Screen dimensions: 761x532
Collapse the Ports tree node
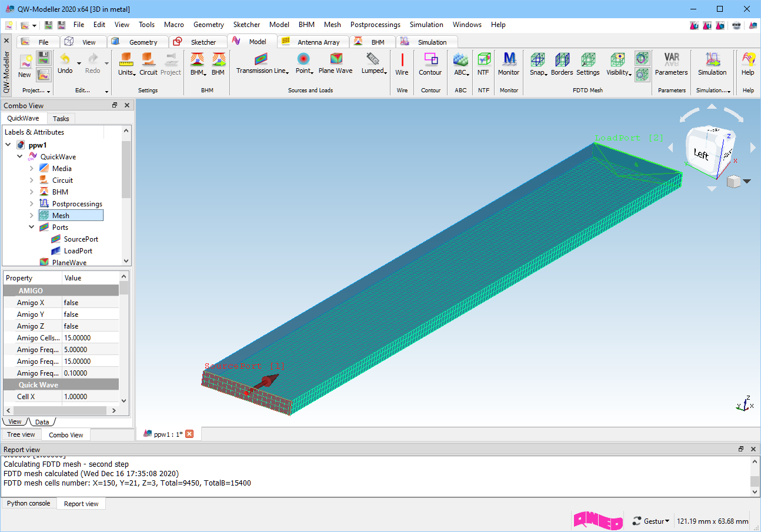(32, 227)
